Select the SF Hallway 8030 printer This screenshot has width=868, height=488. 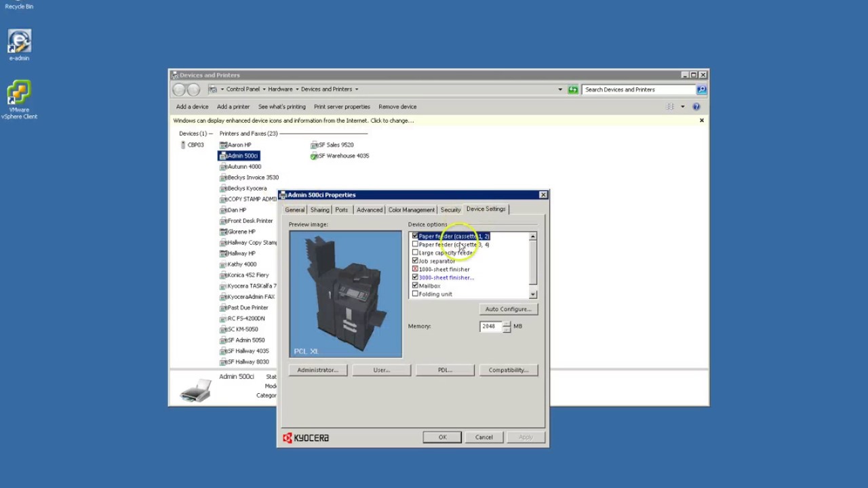point(244,362)
